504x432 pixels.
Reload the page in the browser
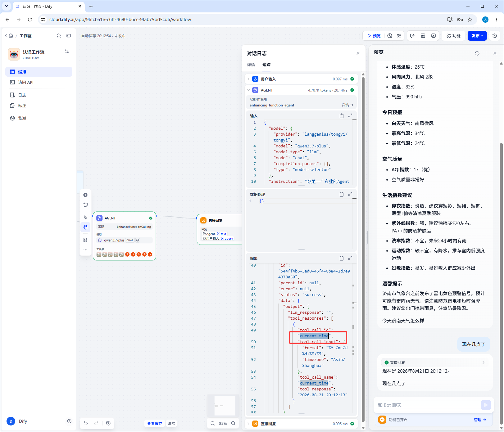(30, 20)
